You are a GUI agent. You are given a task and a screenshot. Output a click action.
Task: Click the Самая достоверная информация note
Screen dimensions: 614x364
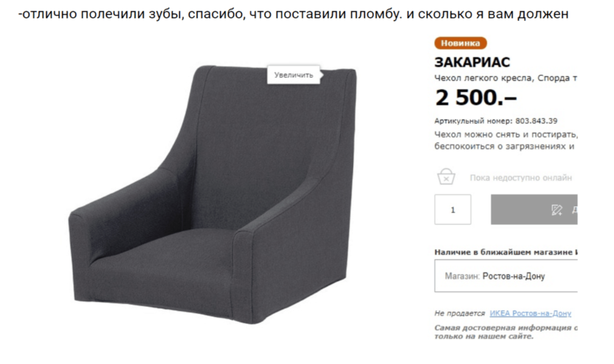(x=506, y=332)
